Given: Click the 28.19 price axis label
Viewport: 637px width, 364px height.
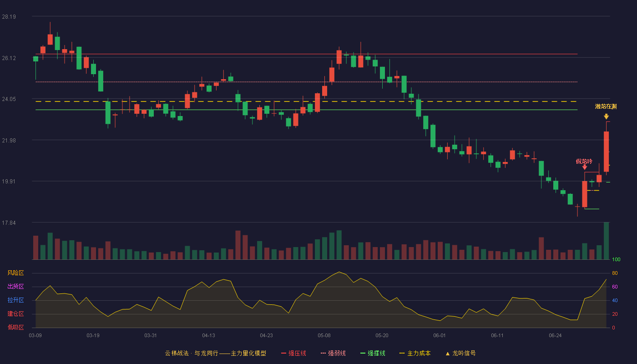Looking at the screenshot, I should 9,17.
